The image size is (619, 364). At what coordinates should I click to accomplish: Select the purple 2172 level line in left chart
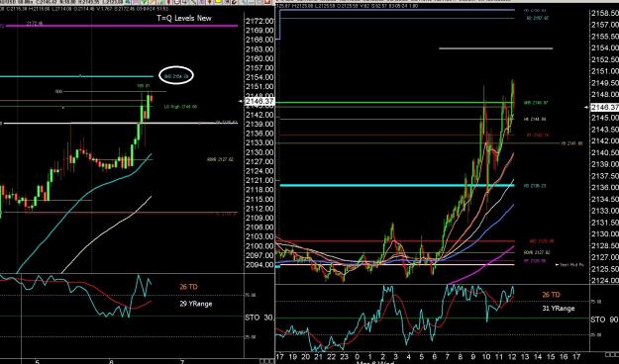click(x=121, y=26)
